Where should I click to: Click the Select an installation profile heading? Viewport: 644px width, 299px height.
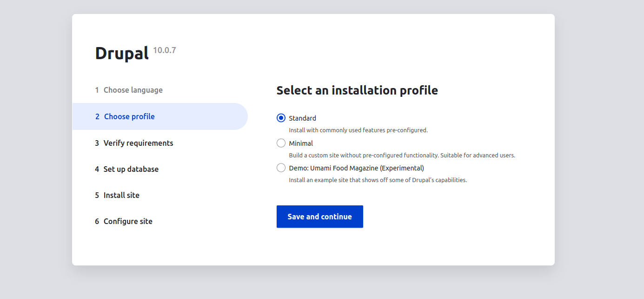click(357, 90)
